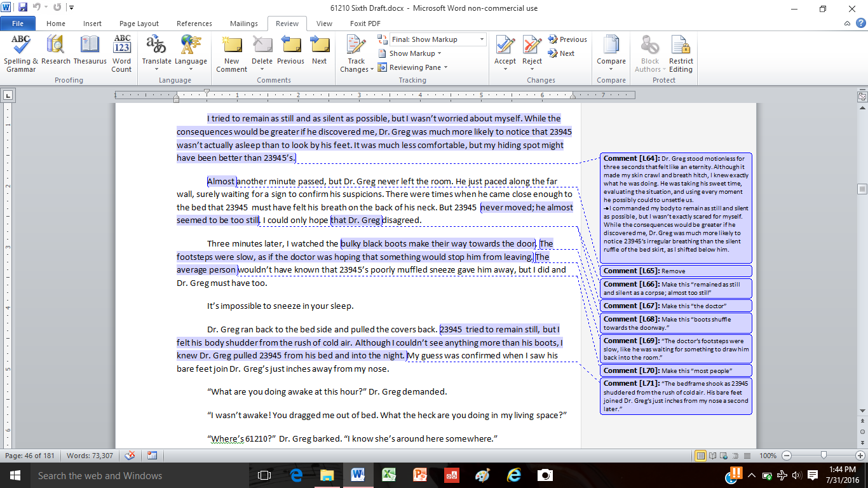Switch to the Mailings tab
This screenshot has width=868, height=488.
244,24
